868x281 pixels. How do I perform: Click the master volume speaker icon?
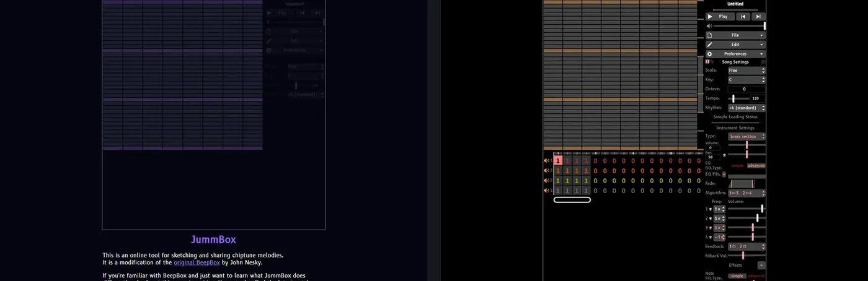click(x=709, y=26)
